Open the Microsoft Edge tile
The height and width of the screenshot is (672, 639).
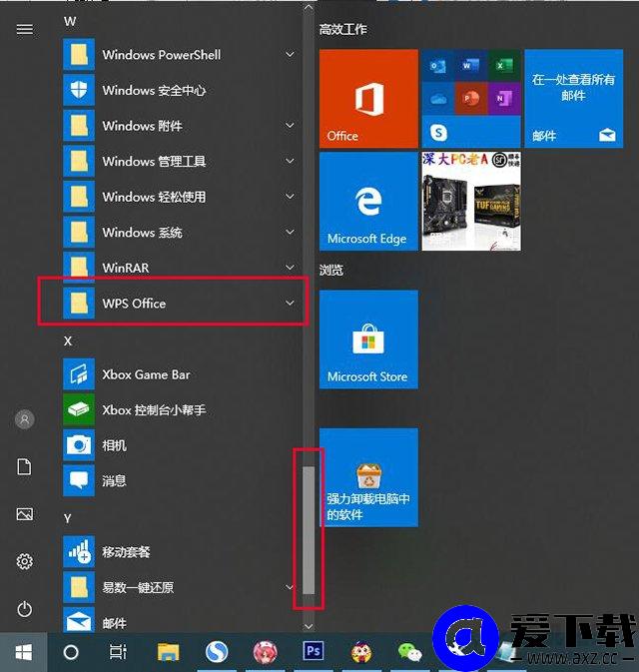tap(368, 201)
